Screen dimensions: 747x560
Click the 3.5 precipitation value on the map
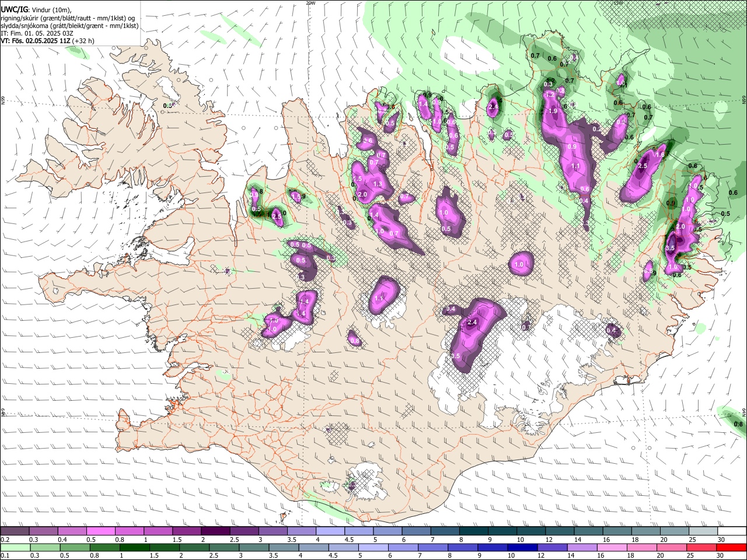coord(670,249)
